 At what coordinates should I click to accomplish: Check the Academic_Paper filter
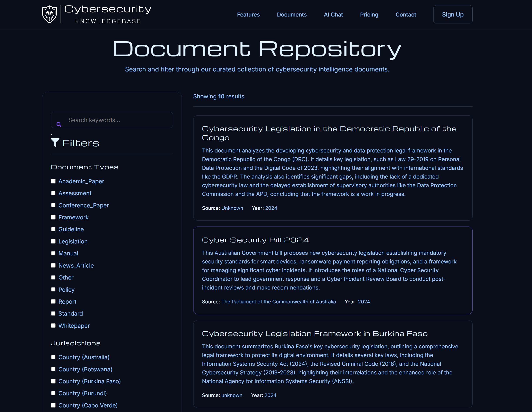[53, 181]
